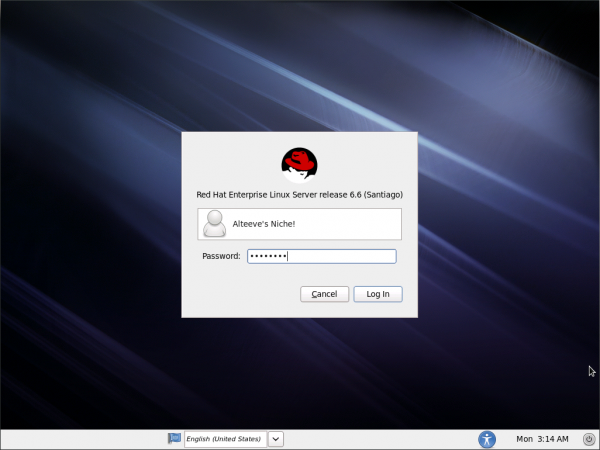Click empty dialog area left of Cancel
Image resolution: width=600 pixels, height=450 pixels.
(240, 294)
